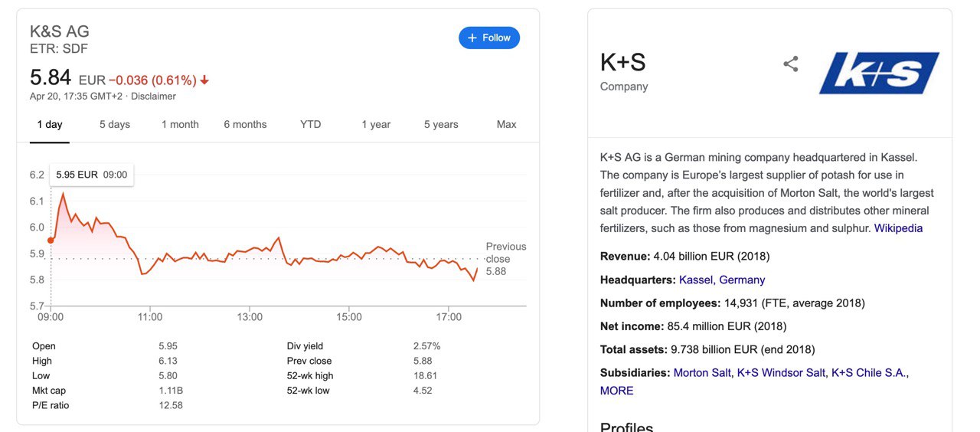This screenshot has height=432, width=980.
Task: Open the Wikipedia source link
Action: (898, 228)
